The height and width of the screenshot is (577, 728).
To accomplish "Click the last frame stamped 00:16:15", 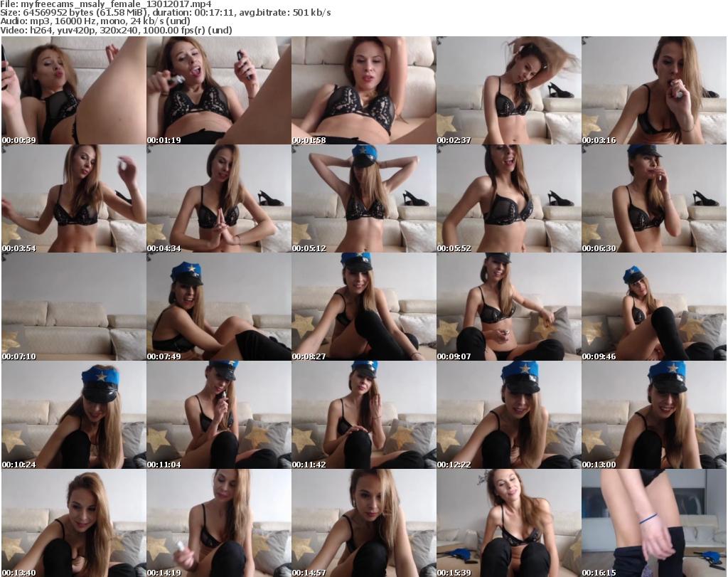I will 654,523.
